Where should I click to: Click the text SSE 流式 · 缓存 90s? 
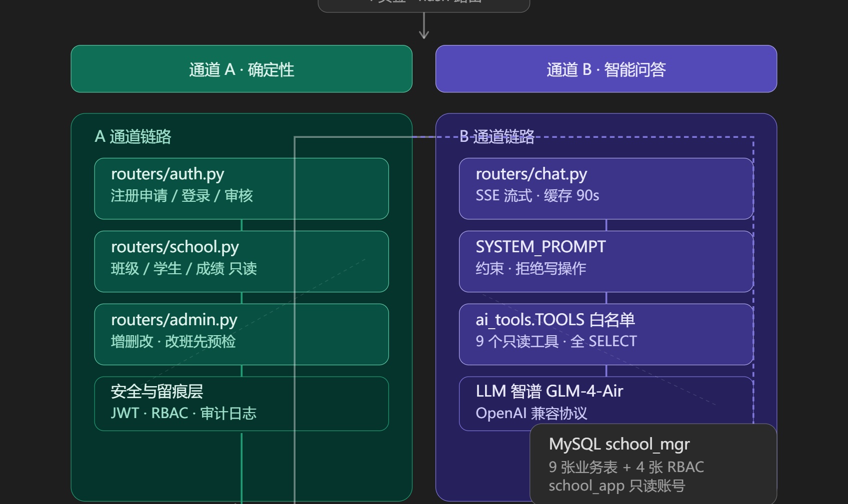(537, 195)
